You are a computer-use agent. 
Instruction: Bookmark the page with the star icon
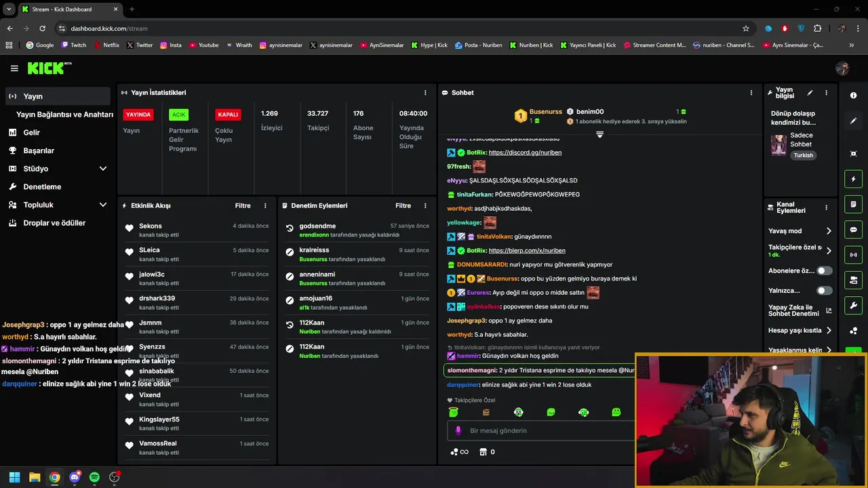click(x=746, y=28)
